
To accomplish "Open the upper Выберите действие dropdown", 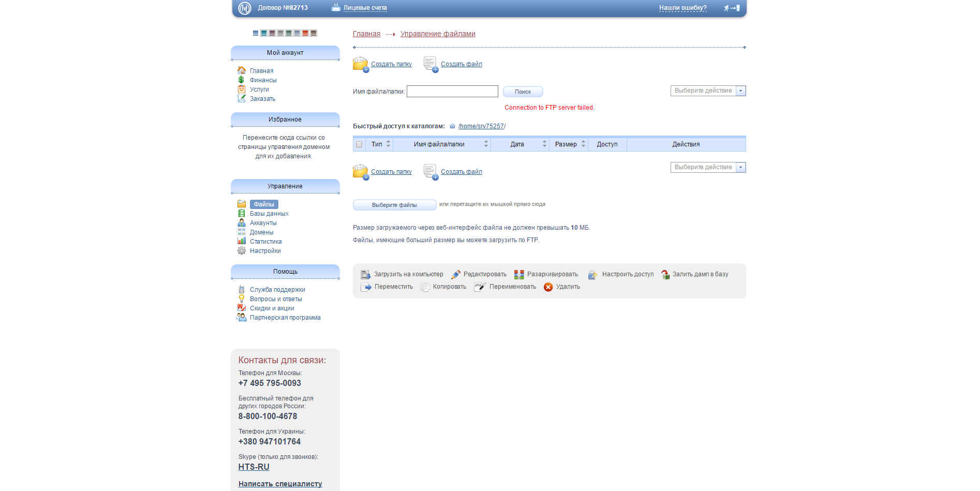I will 708,91.
